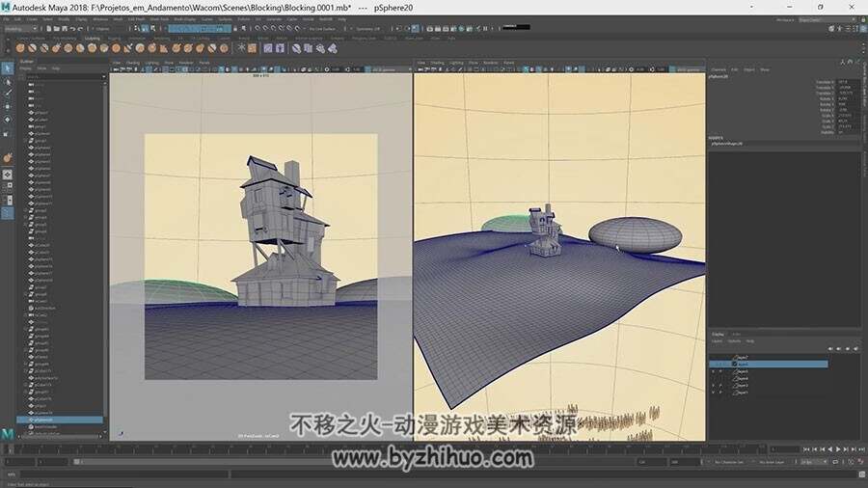
Task: Open the Shading menu in the left viewport
Action: (x=133, y=63)
